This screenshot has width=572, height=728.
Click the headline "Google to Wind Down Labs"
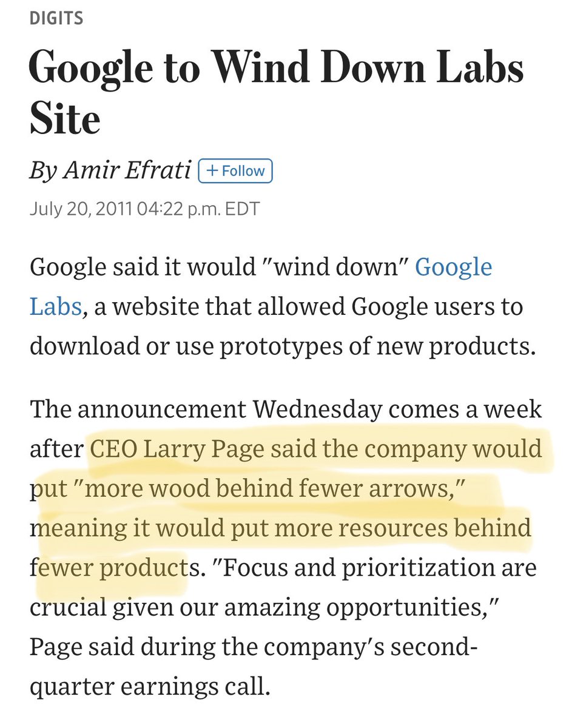point(276,69)
